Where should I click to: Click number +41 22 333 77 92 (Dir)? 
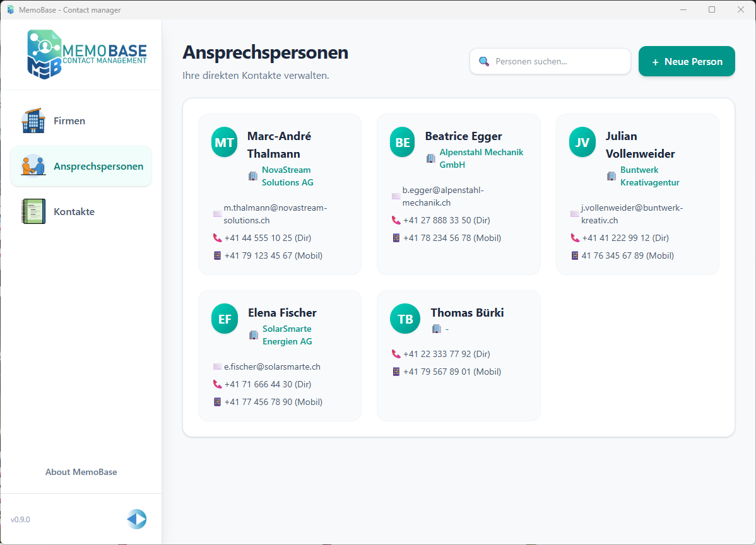(x=446, y=354)
